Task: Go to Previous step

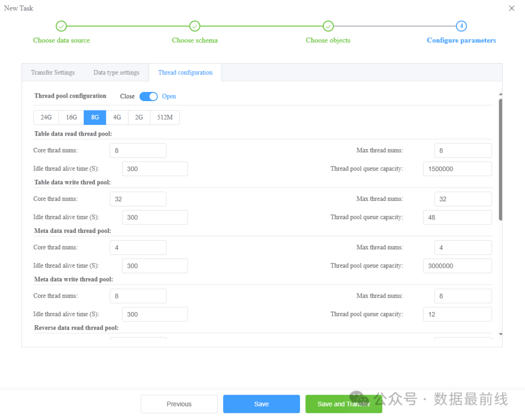Action: coord(179,404)
